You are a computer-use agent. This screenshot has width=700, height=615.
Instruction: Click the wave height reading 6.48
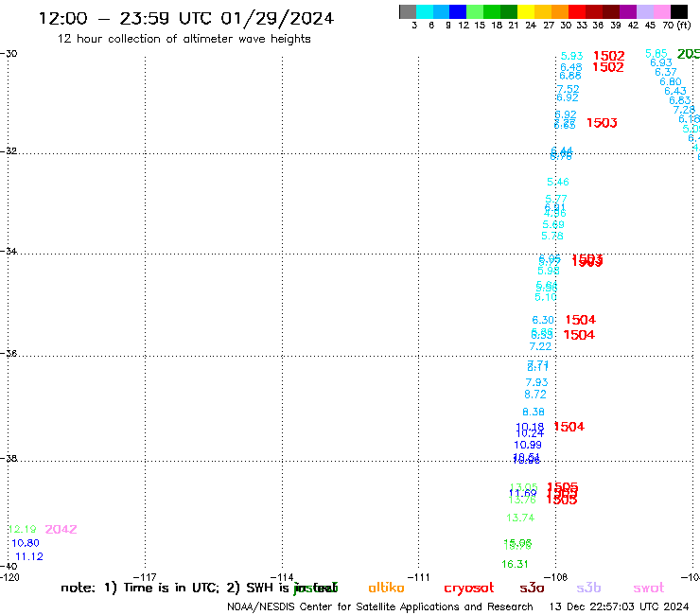(571, 67)
